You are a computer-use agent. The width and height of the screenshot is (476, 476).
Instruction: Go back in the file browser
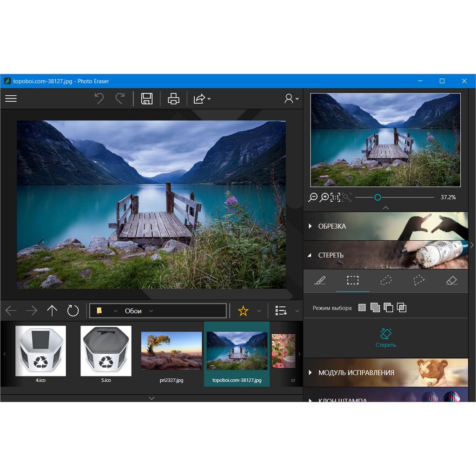[11, 311]
